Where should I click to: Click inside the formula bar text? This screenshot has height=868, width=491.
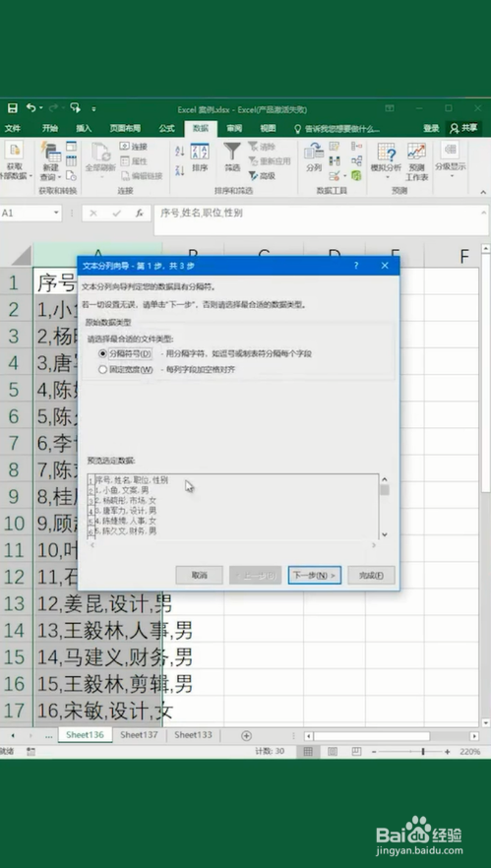pos(321,220)
